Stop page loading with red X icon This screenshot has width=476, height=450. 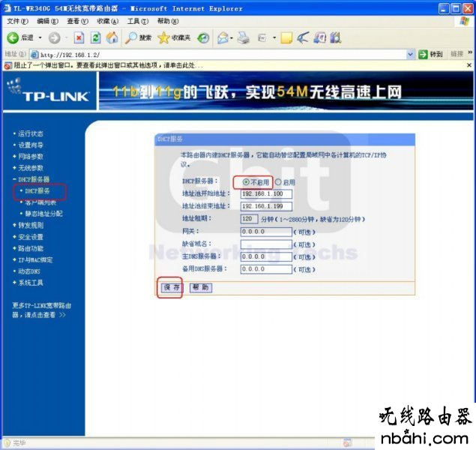pyautogui.click(x=79, y=37)
